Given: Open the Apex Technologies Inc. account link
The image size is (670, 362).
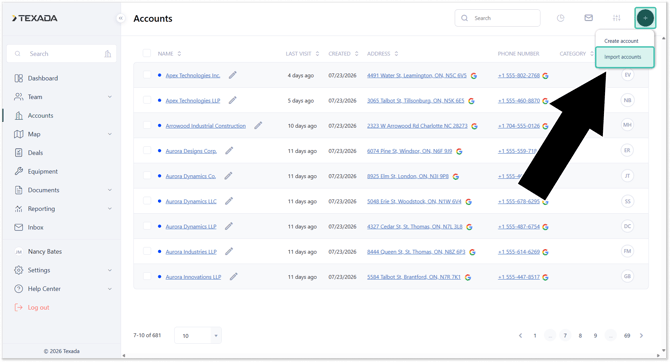Looking at the screenshot, I should coord(193,76).
